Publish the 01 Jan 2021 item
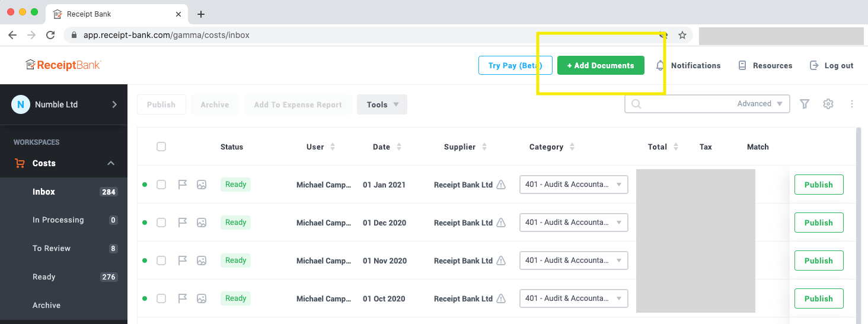The image size is (868, 324). click(819, 185)
